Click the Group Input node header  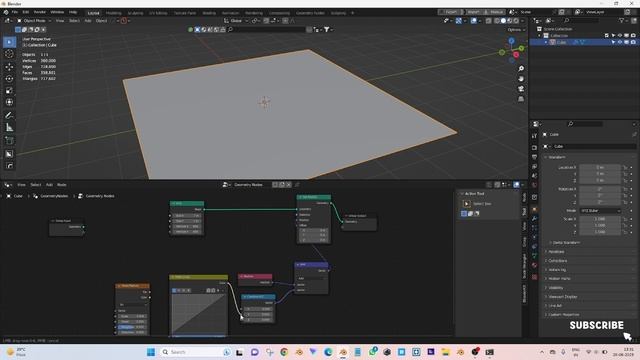[x=67, y=221]
